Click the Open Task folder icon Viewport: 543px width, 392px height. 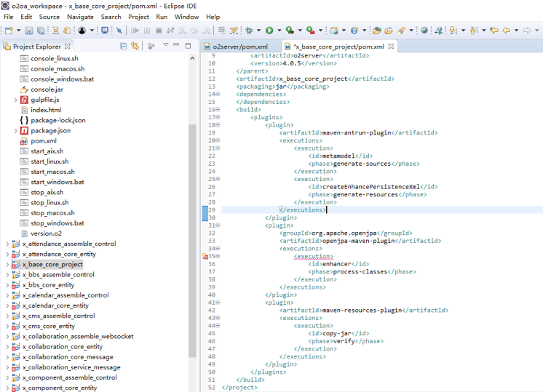(x=389, y=31)
